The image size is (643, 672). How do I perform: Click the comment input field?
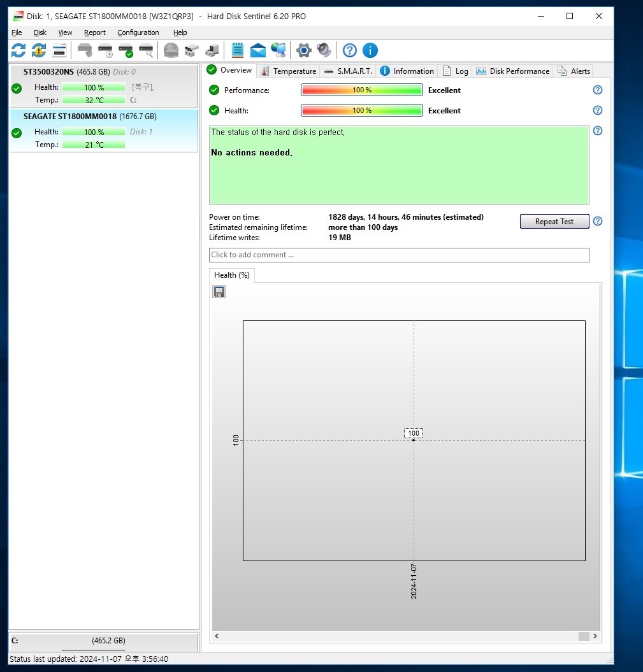(399, 255)
